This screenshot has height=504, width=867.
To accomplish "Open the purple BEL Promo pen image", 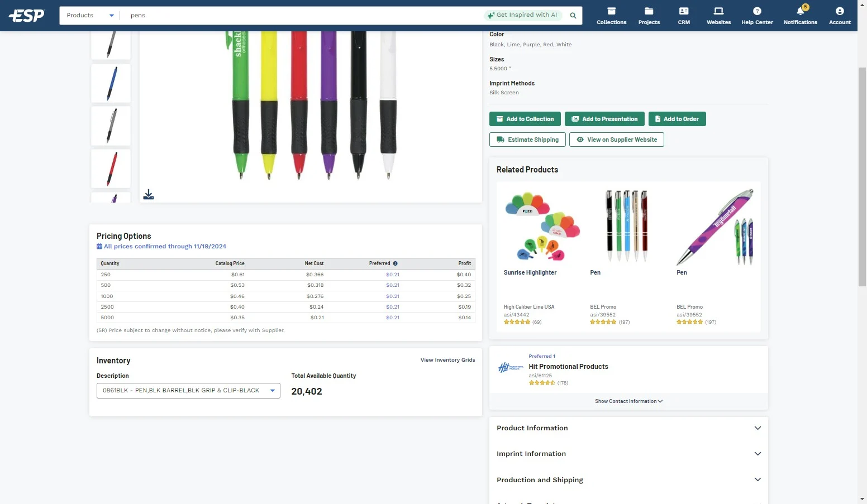I will pyautogui.click(x=714, y=227).
